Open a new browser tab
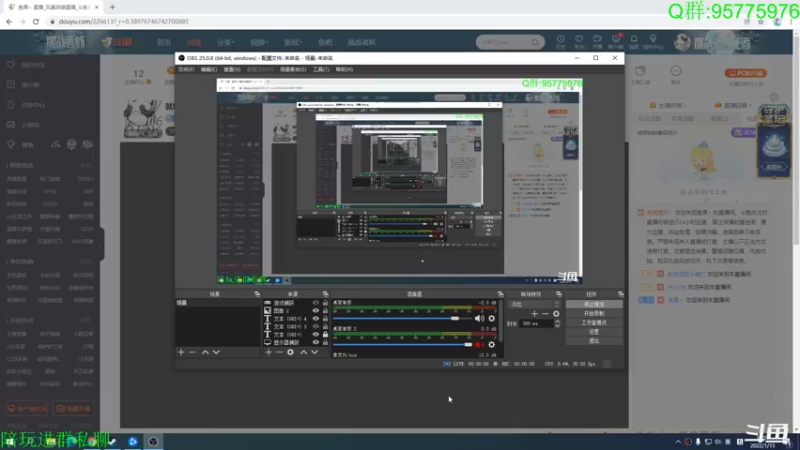Image resolution: width=800 pixels, height=450 pixels. [112, 7]
